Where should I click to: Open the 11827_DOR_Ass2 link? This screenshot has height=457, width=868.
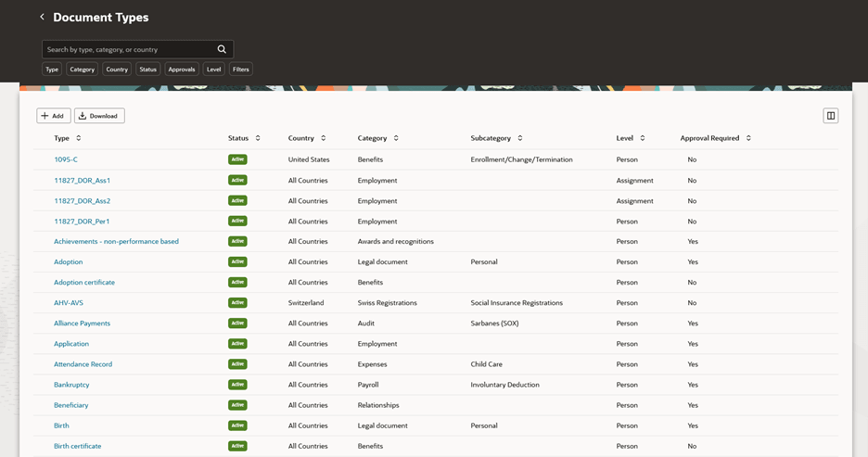82,201
